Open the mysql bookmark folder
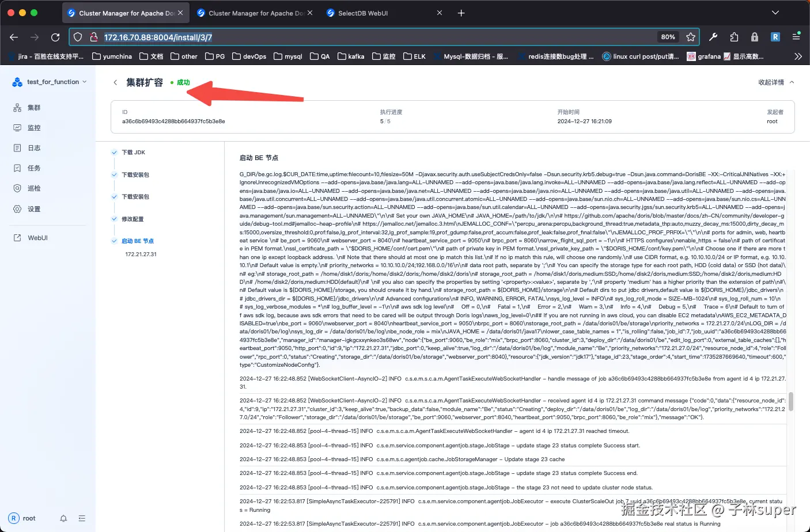The image size is (810, 532). coord(288,56)
